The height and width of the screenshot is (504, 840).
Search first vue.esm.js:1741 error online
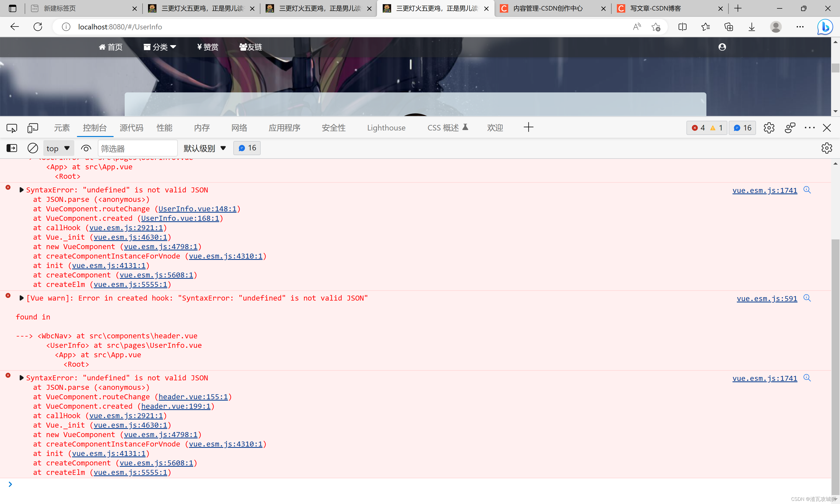click(807, 190)
